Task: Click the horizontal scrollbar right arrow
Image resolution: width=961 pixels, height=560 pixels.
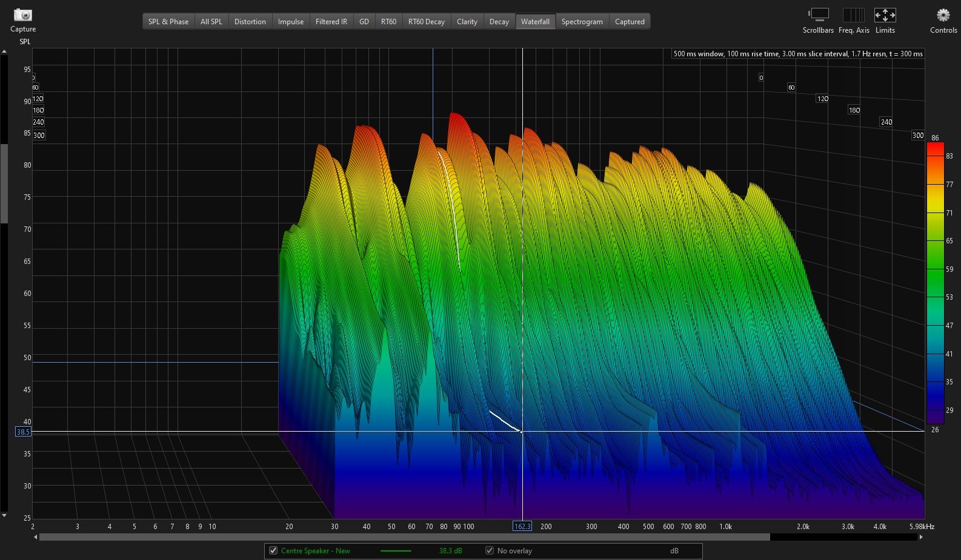Action: pos(921,537)
